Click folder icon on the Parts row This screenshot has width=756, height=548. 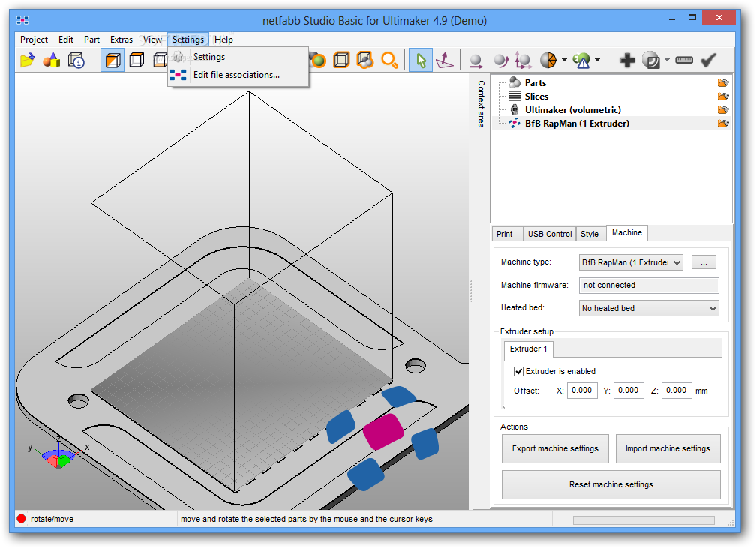(x=723, y=83)
